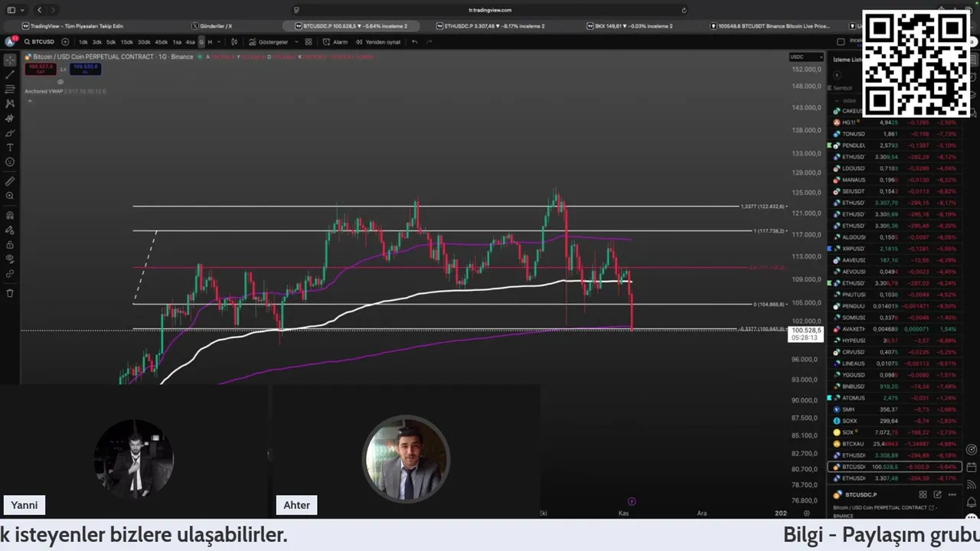Switch to the G daily timeframe
The image size is (980, 551).
point(201,41)
